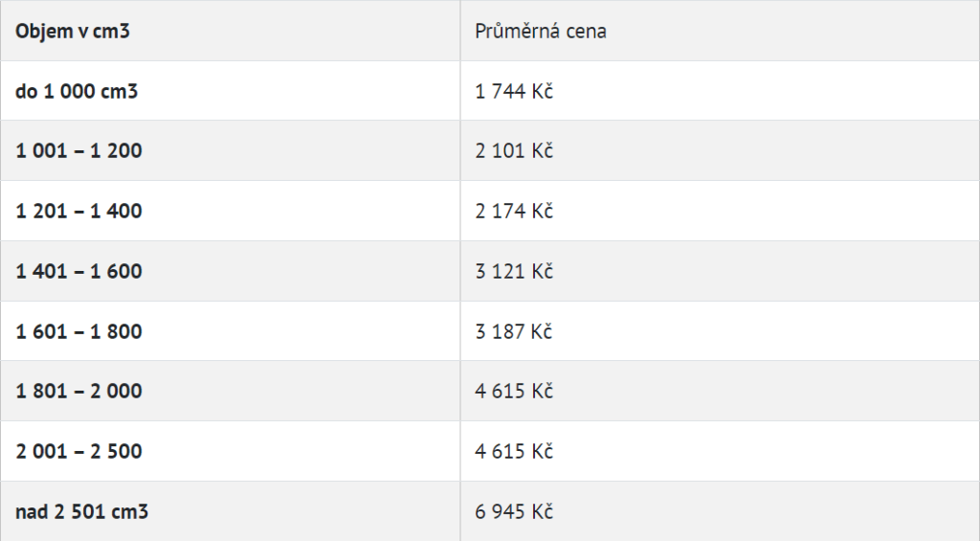Click the 1 744 Kč price

pos(514,91)
